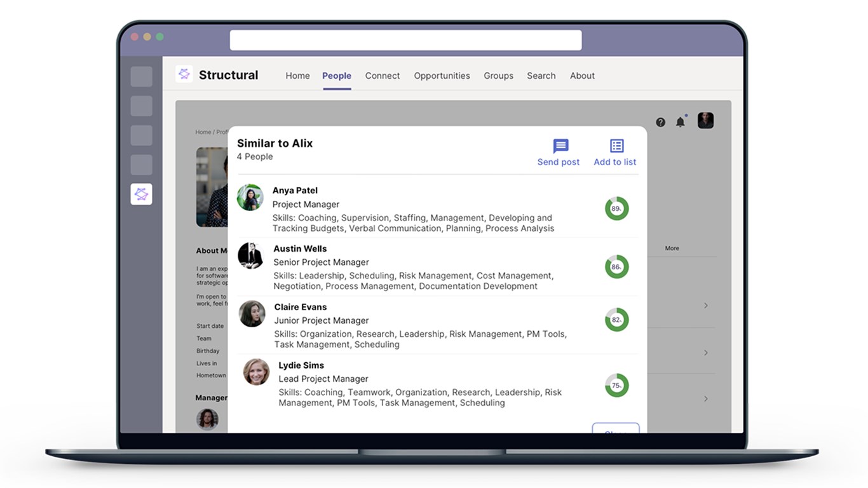This screenshot has width=868, height=488.
Task: Click the '4 People' count text
Action: pos(255,157)
